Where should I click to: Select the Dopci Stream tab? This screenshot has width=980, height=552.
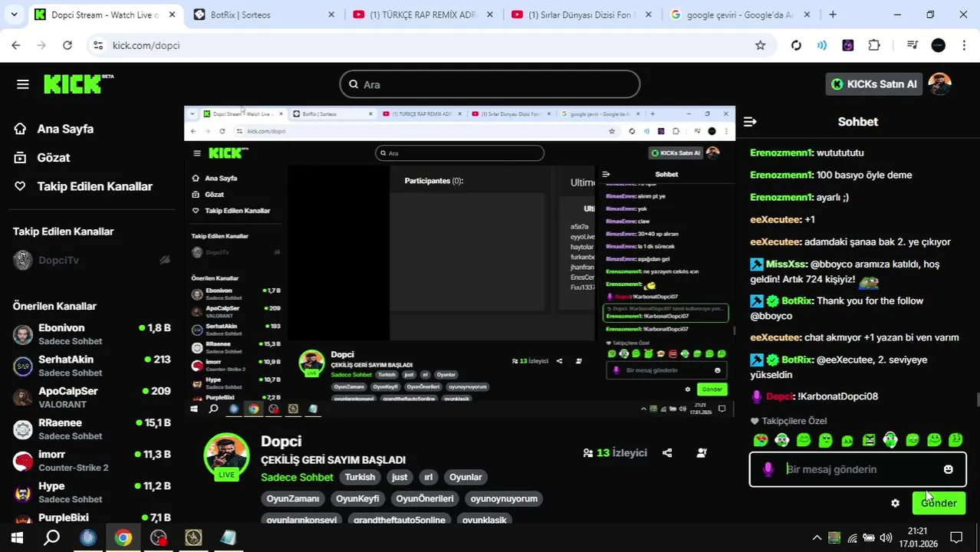pos(106,15)
